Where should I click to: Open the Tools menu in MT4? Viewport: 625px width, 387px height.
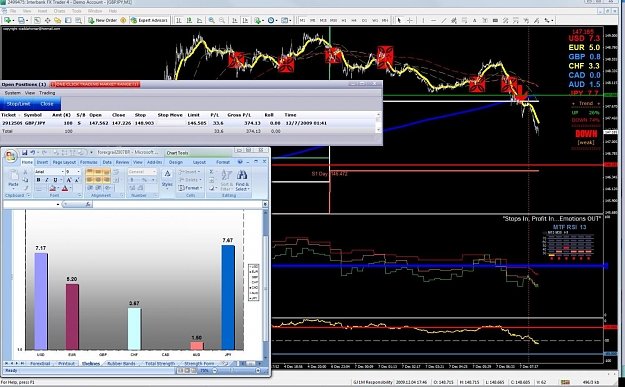coord(77,11)
